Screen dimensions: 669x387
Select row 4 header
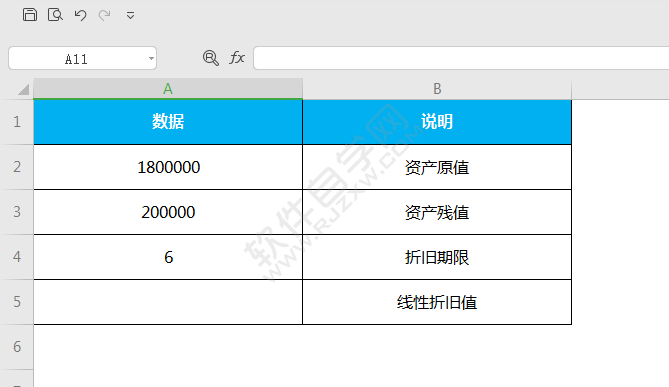pos(17,257)
